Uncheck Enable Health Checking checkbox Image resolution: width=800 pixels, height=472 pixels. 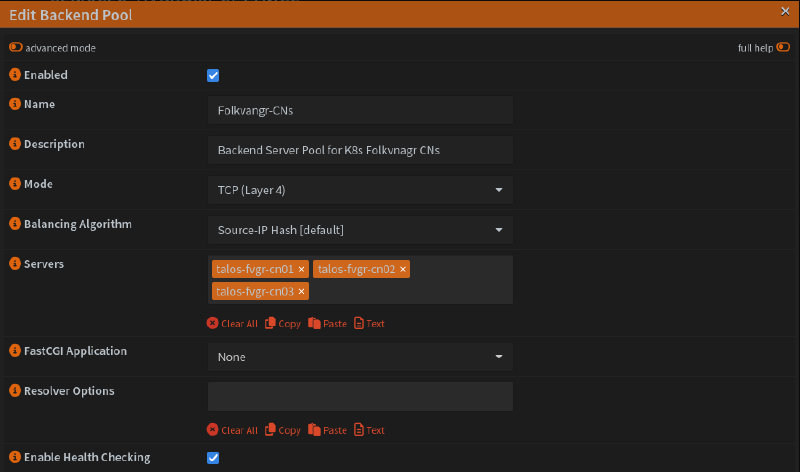pyautogui.click(x=213, y=458)
